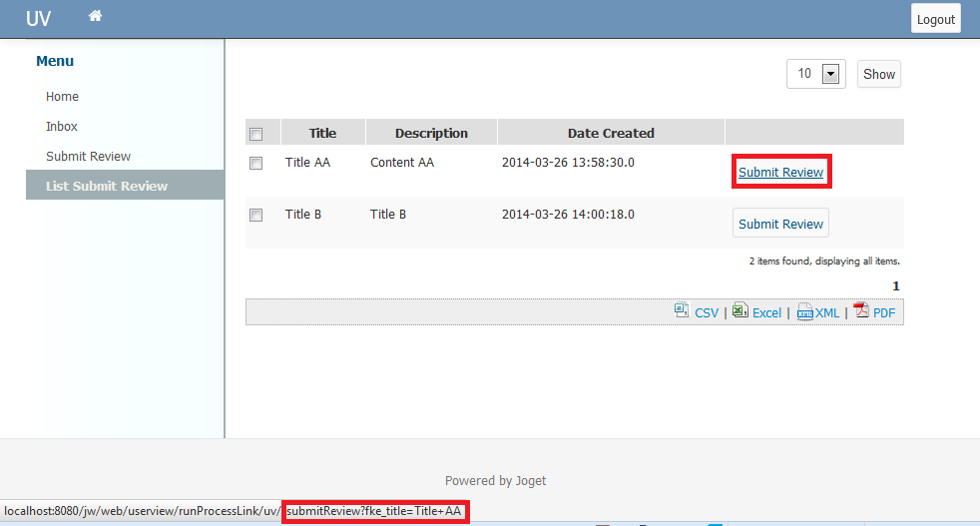Screen dimensions: 980x526
Task: Export list via Excel link
Action: (x=766, y=312)
